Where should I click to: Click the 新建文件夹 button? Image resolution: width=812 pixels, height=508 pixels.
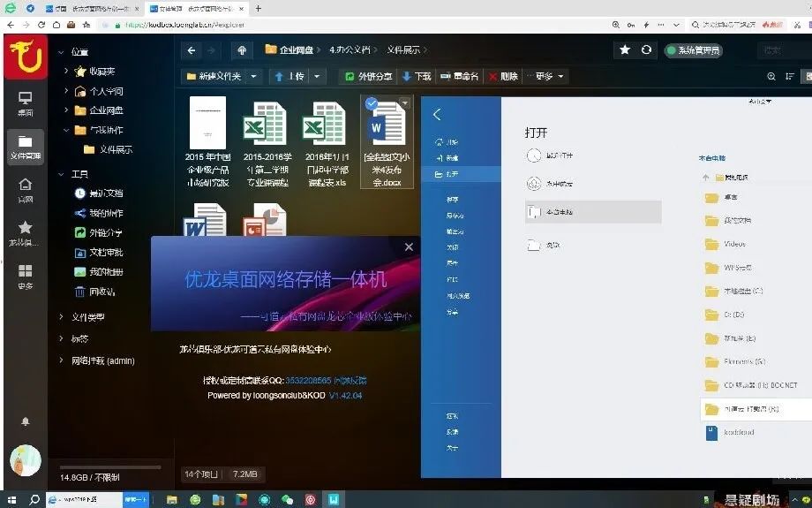click(x=214, y=77)
